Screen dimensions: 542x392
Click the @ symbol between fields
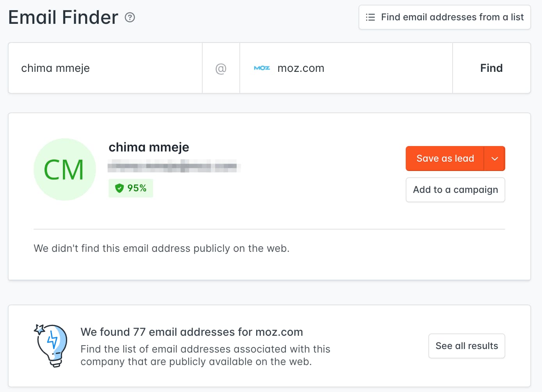221,68
